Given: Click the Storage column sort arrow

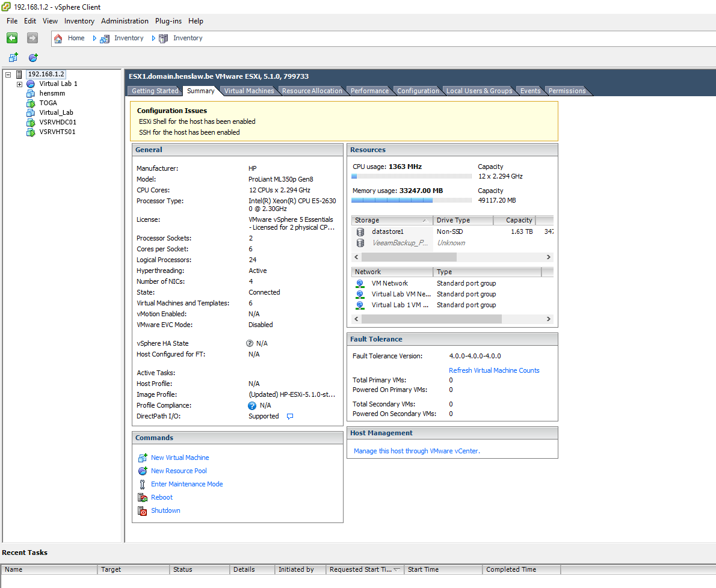Looking at the screenshot, I should click(x=425, y=220).
